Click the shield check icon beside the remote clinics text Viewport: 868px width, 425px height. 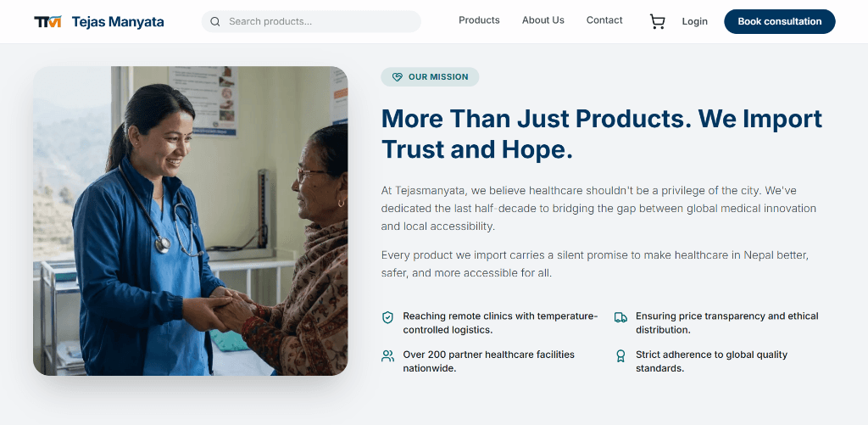[387, 317]
